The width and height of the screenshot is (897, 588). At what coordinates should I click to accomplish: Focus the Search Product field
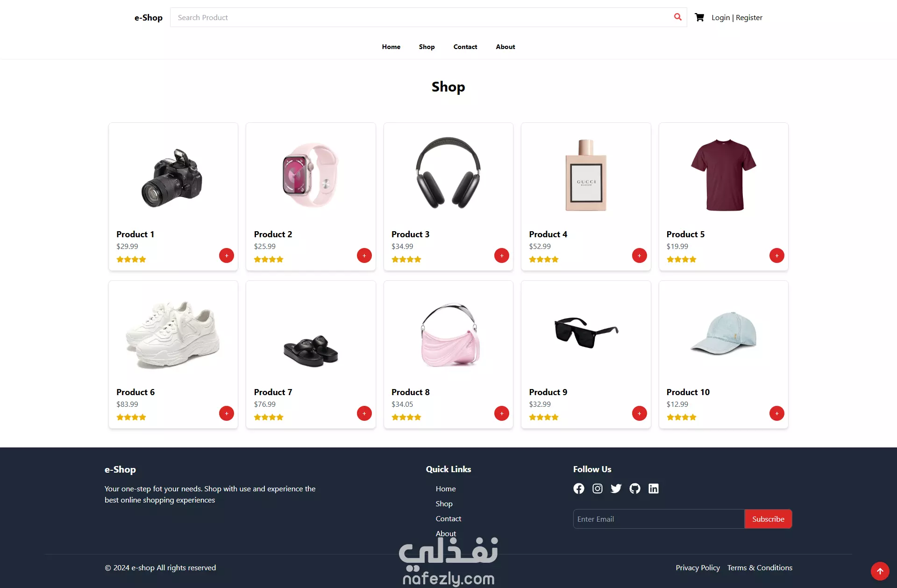click(x=420, y=17)
